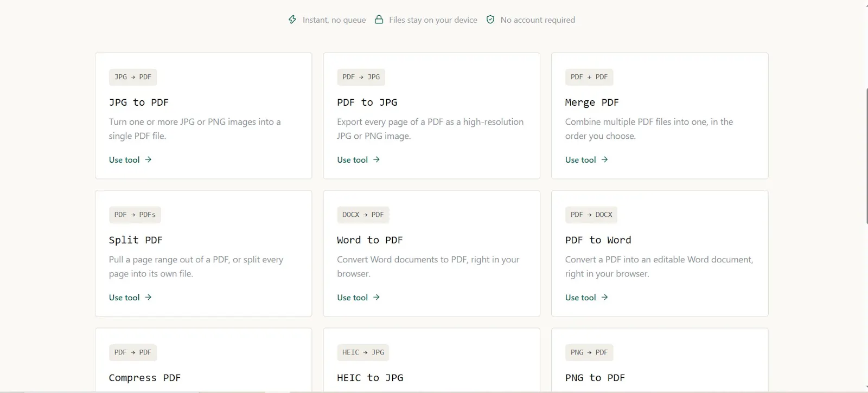Open the HEIC to JPG card title
The image size is (868, 393).
coord(370,378)
